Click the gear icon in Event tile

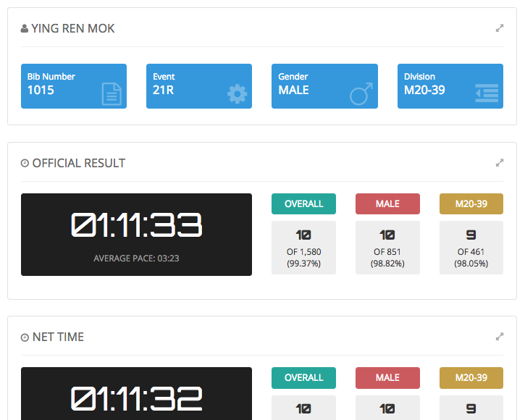click(237, 94)
